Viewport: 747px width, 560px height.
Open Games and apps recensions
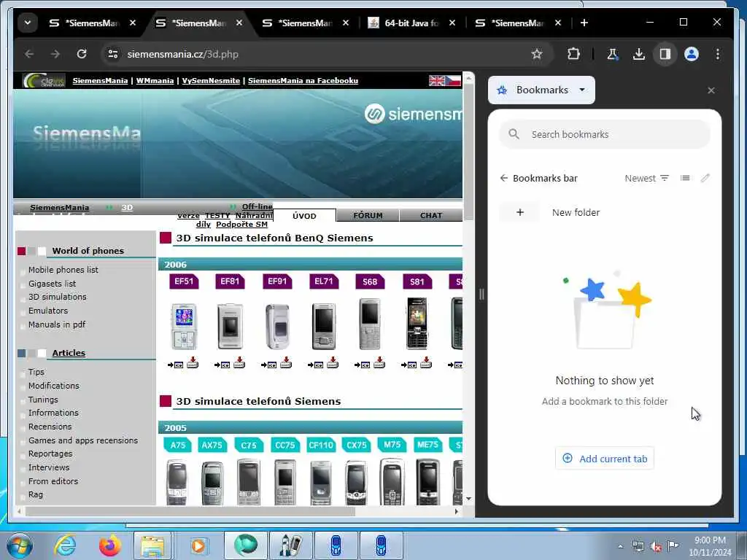click(83, 440)
